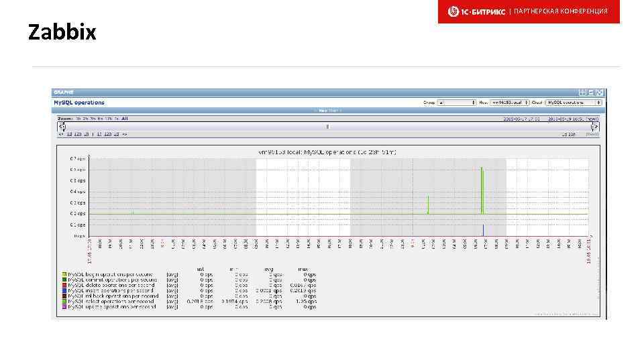Toggle the filter bar below MySQL operations title

(x=328, y=111)
